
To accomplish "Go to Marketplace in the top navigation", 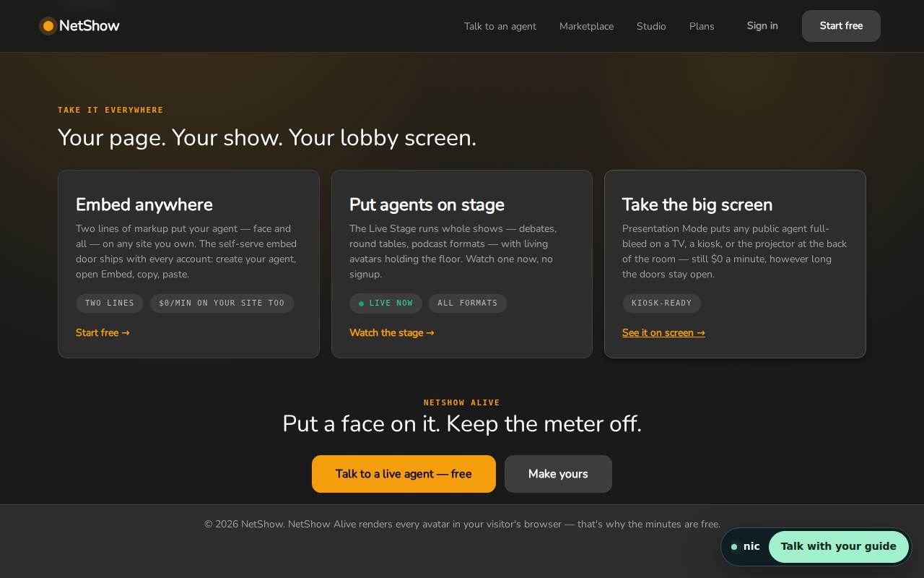I will click(586, 26).
